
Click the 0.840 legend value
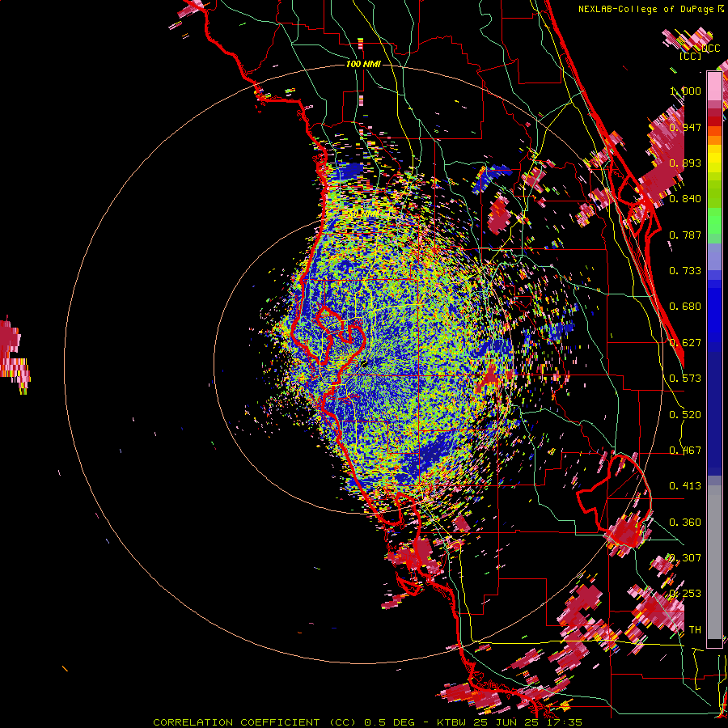coord(686,199)
